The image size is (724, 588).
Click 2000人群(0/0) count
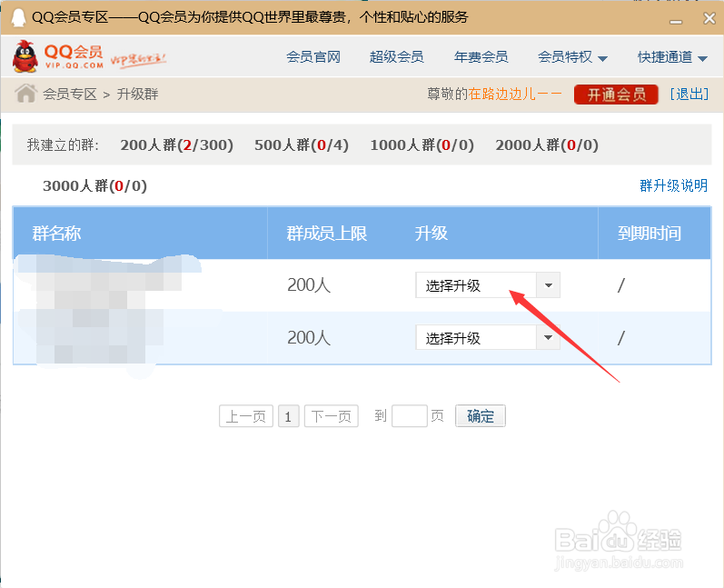coord(547,145)
